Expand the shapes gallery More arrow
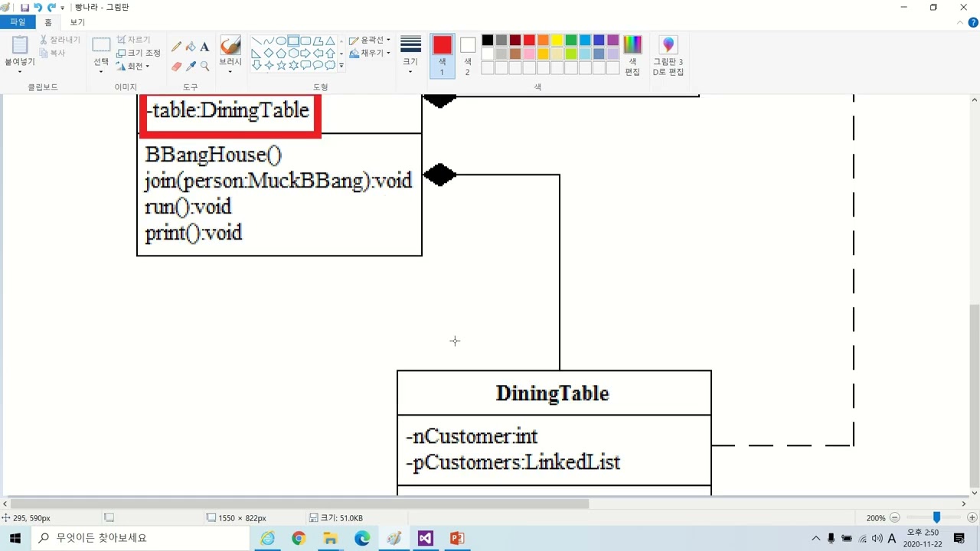Image resolution: width=980 pixels, height=551 pixels. 341,66
